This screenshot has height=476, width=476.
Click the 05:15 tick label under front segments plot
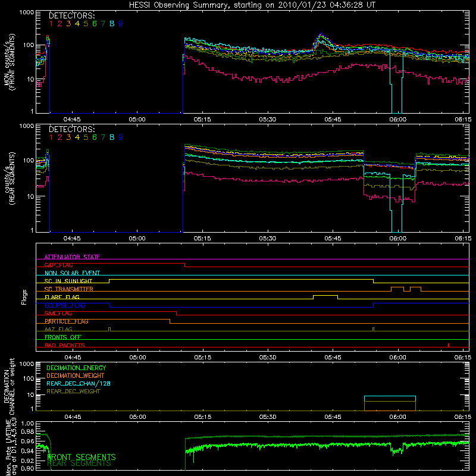click(x=202, y=120)
